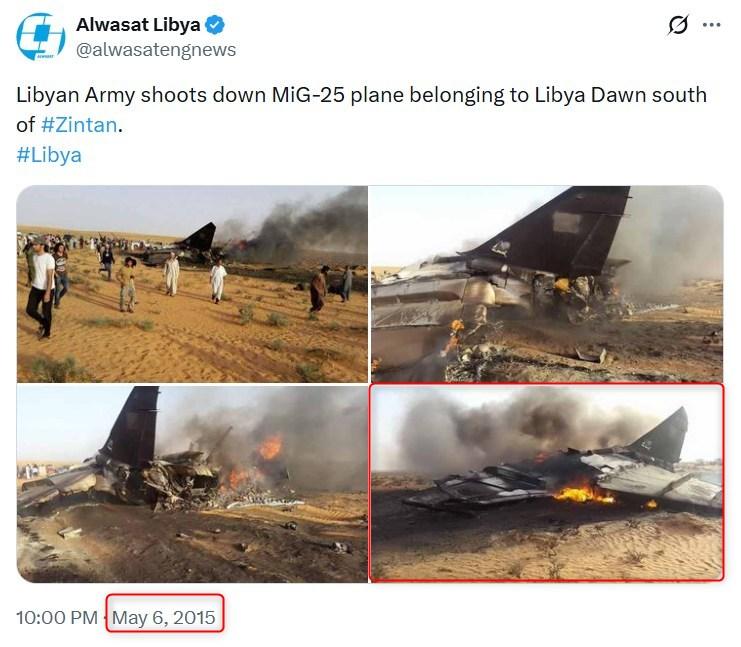
Task: Click the Alwasat logo globe graphic
Action: pyautogui.click(x=41, y=36)
